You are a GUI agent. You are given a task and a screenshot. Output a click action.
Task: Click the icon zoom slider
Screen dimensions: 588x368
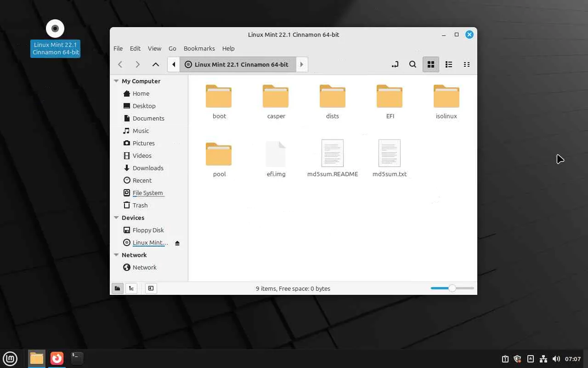click(452, 288)
